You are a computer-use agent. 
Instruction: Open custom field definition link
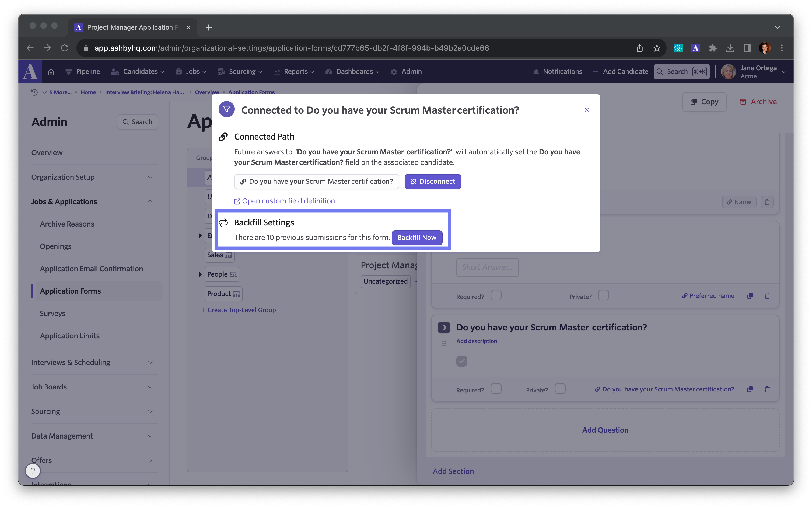click(284, 200)
